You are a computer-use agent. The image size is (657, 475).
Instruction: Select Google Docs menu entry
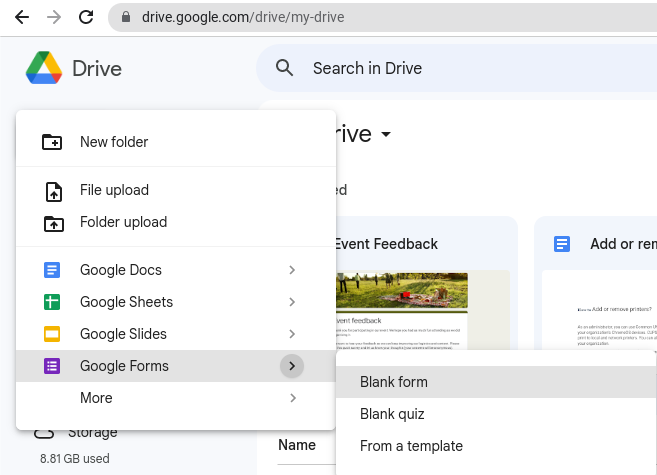(x=176, y=270)
